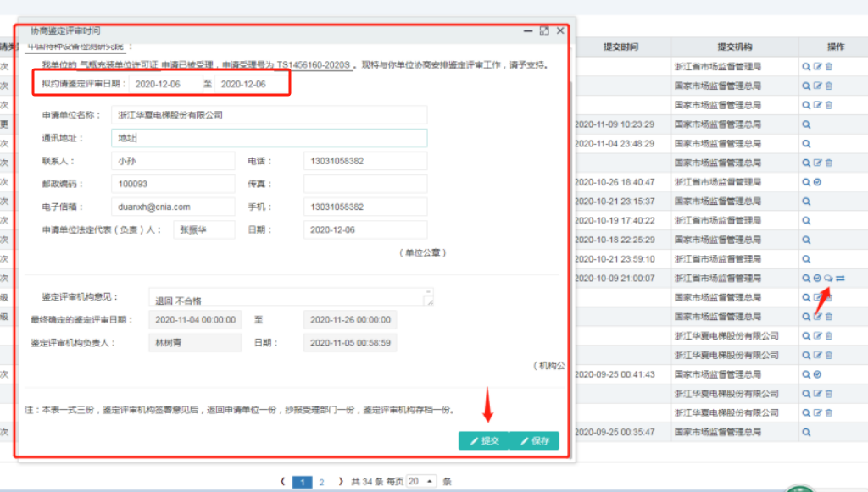View details in the 2020-11-09 10:23:29 row
Image resolution: width=868 pixels, height=492 pixels.
point(806,124)
